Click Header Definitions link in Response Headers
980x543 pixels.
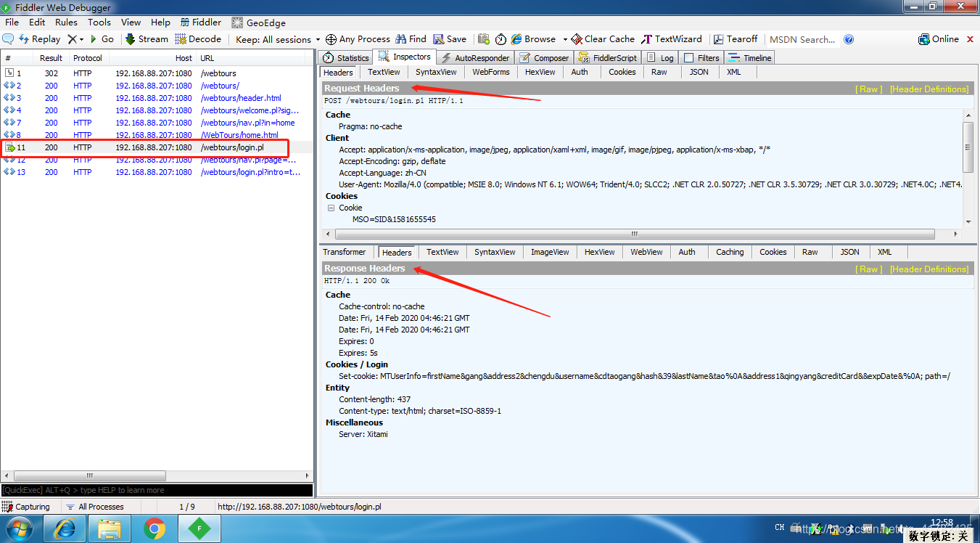(x=929, y=269)
